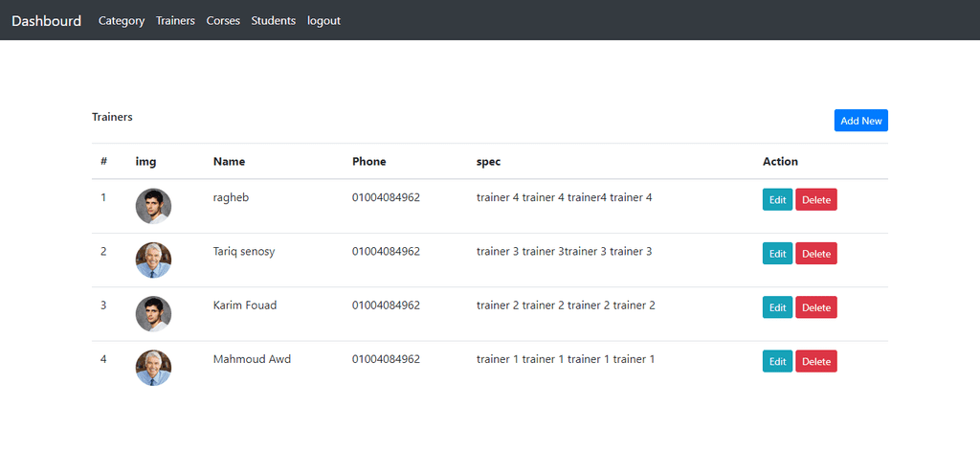Open the Students navigation link
980x475 pixels.
[x=273, y=21]
